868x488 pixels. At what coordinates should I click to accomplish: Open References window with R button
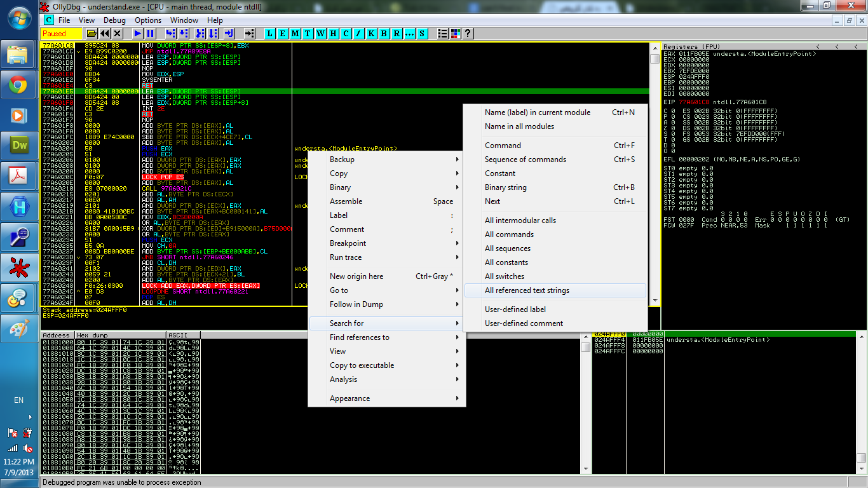pyautogui.click(x=397, y=33)
